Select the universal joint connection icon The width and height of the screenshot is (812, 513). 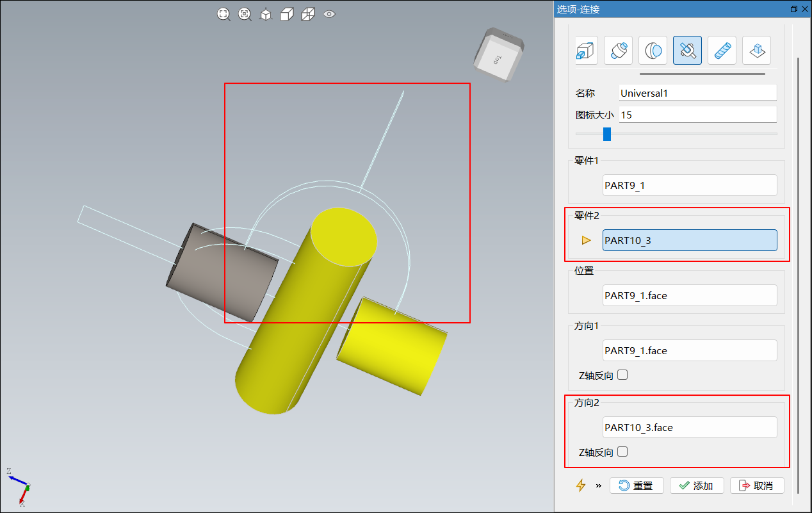click(x=687, y=50)
